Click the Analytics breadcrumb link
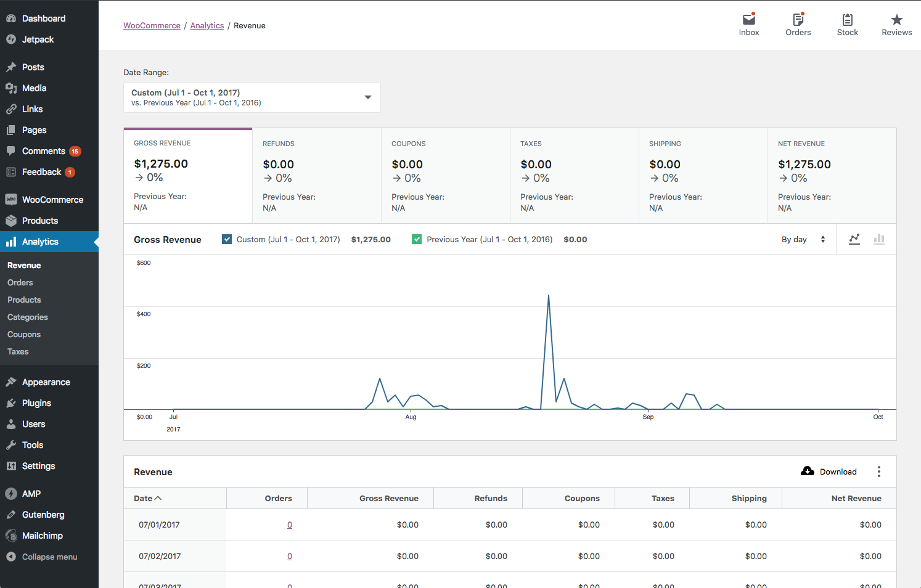The height and width of the screenshot is (588, 921). click(x=207, y=25)
